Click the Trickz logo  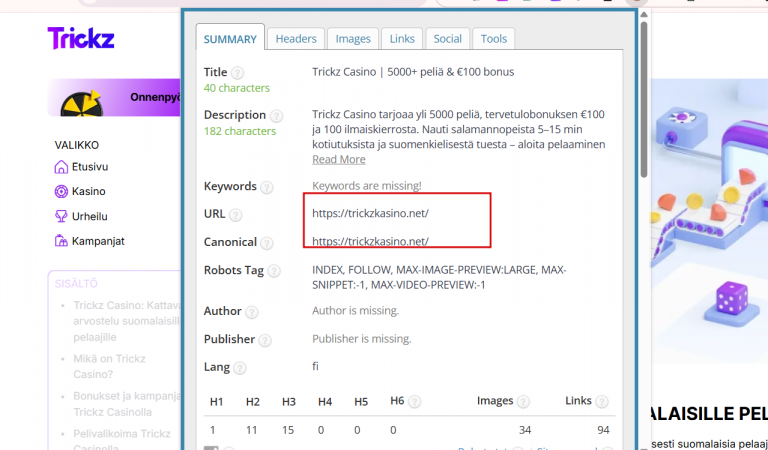81,38
